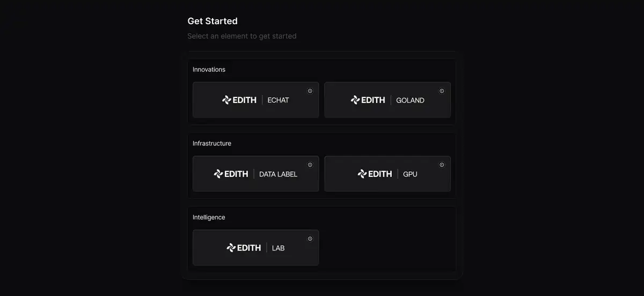Viewport: 644px width, 296px height.
Task: Choose the DATA LABEL label text
Action: coord(278,174)
